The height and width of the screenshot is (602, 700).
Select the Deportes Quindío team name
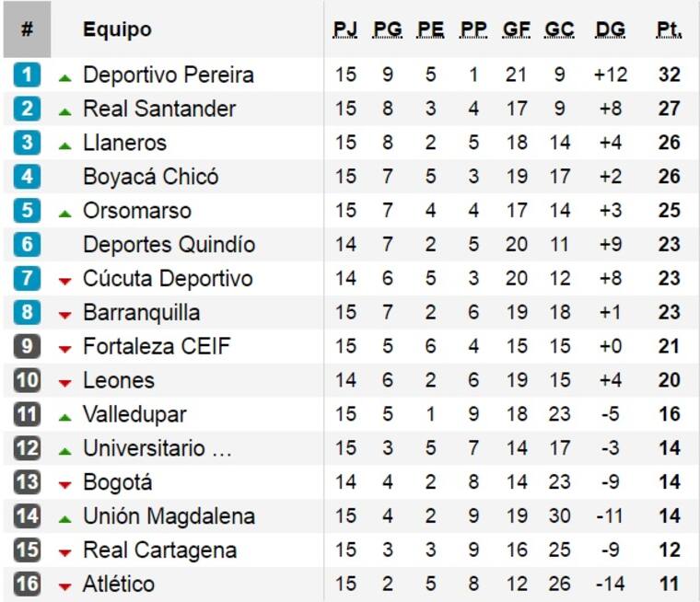click(169, 245)
